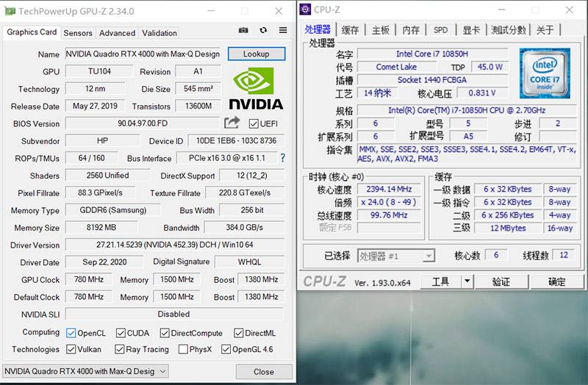The width and height of the screenshot is (588, 385).
Task: Open the 内存 tab in CPU-Z
Action: [411, 30]
